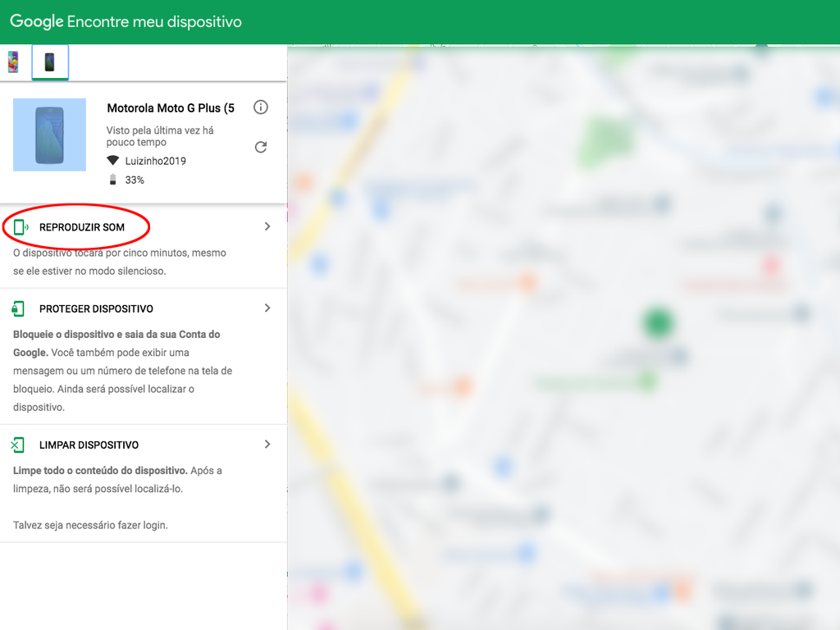This screenshot has width=840, height=630.
Task: Expand the Proteger Dispositivo chevron arrow
Action: point(267,308)
